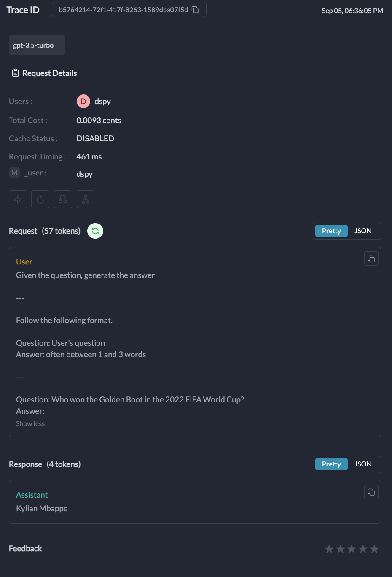This screenshot has height=577, width=392.
Task: Toggle the Response view to JSON
Action: pos(362,464)
